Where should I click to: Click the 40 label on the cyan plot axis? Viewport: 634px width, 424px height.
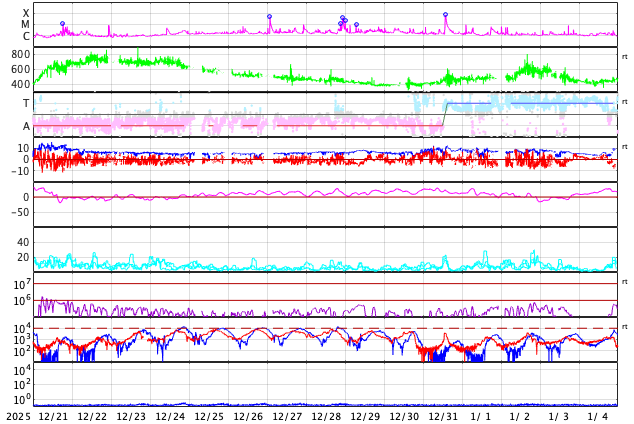tap(23, 242)
